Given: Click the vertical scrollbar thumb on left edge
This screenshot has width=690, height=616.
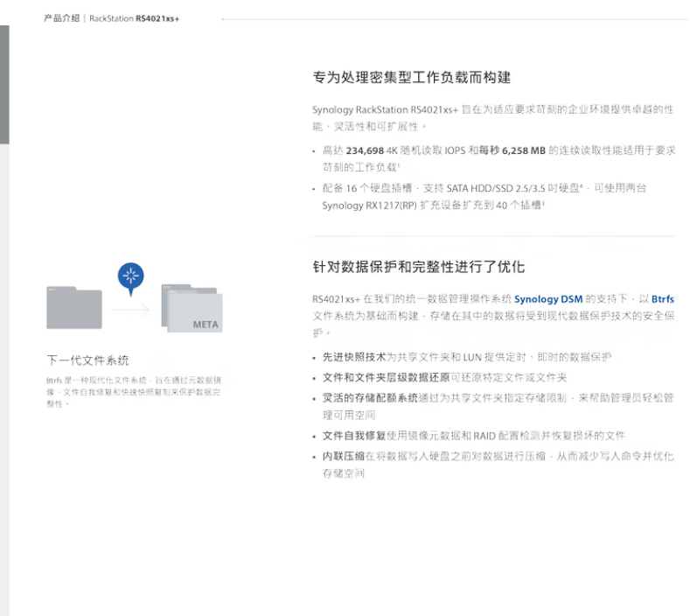Looking at the screenshot, I should pyautogui.click(x=4, y=85).
